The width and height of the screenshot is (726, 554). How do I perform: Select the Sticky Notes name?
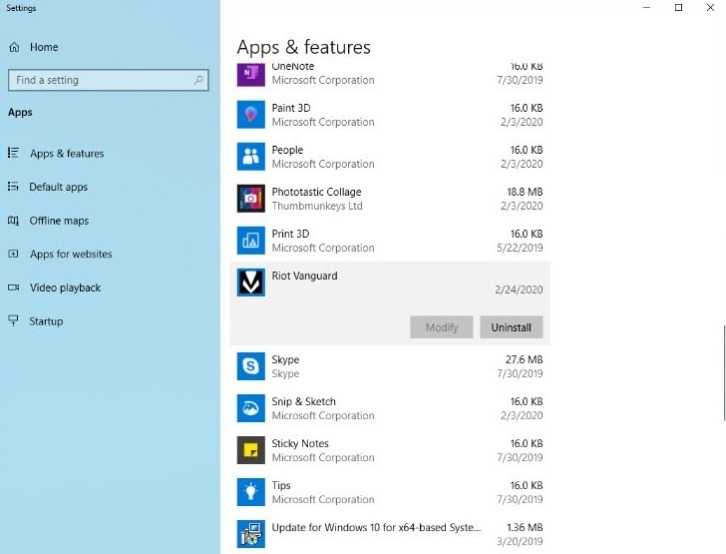300,443
